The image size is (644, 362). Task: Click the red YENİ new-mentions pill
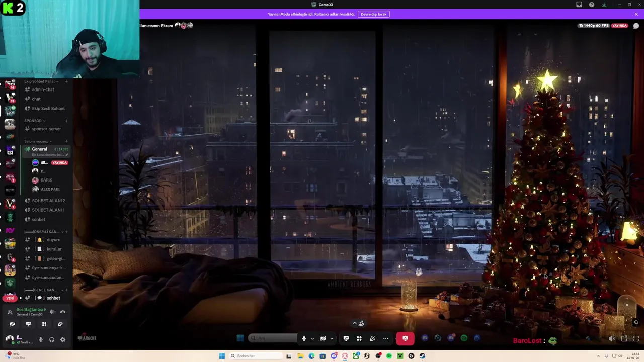pos(10,298)
